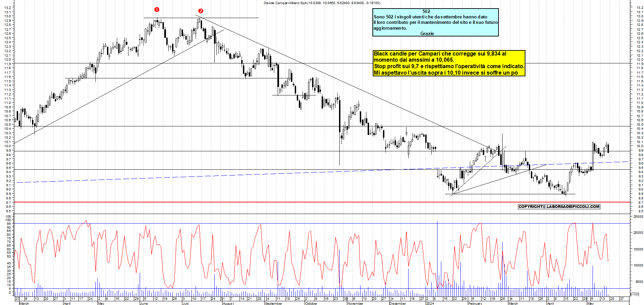Screen dimensions: 644x305
Task: Click the 'x1000' volume multiplier label
Action: [x=635, y=294]
